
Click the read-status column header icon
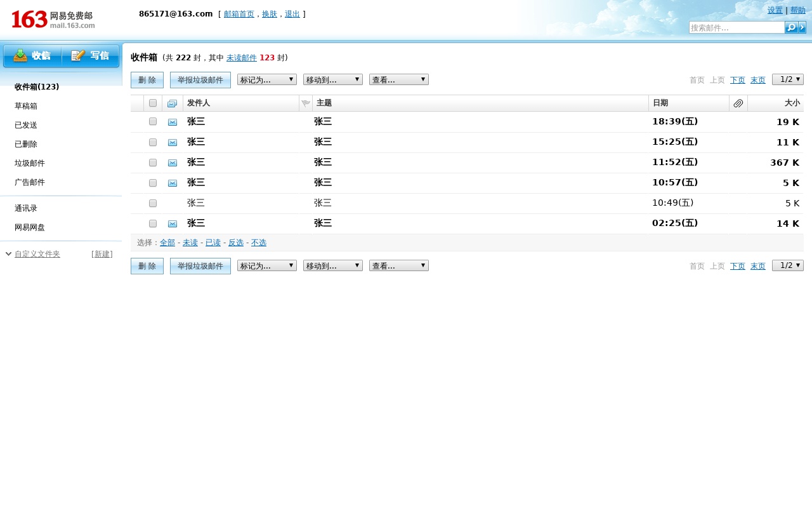click(x=172, y=104)
